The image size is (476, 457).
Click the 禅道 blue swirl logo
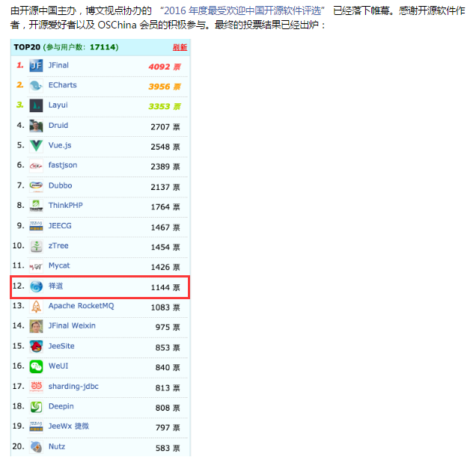click(36, 286)
